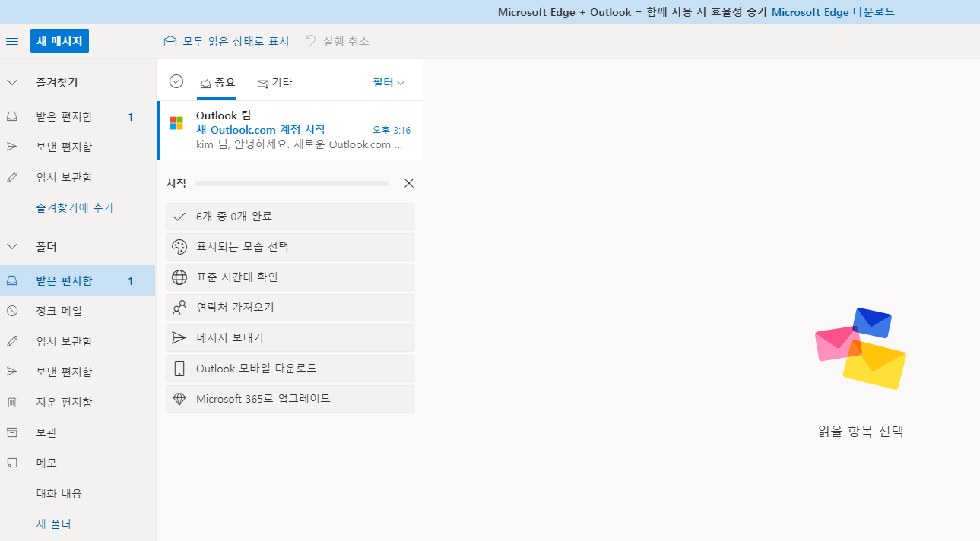Viewport: 980px width, 541px height.
Task: Open the Microsoft Edge 다운로드 link
Action: coord(833,12)
